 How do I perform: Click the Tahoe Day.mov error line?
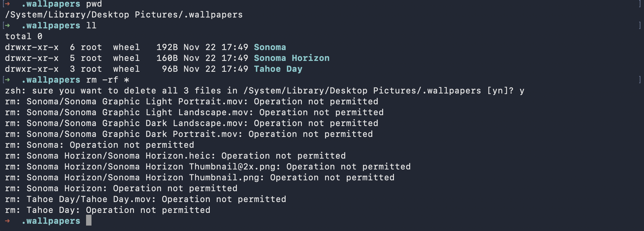click(145, 199)
